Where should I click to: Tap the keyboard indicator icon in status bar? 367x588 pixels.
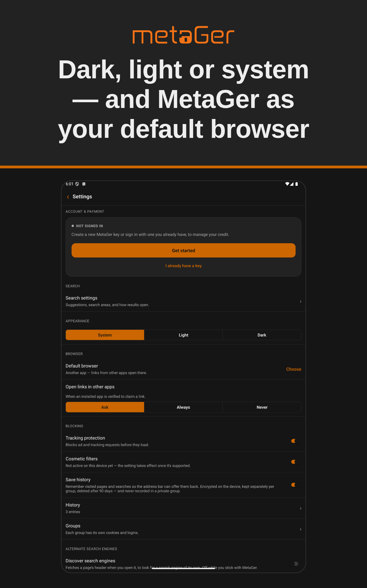click(x=84, y=184)
